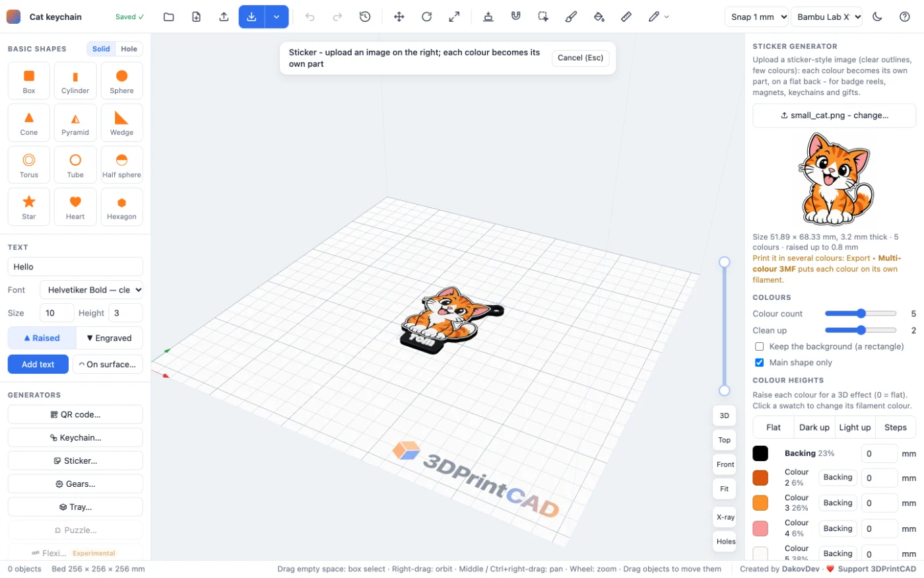Click the redo arrow
This screenshot has width=924, height=578.
(x=337, y=17)
